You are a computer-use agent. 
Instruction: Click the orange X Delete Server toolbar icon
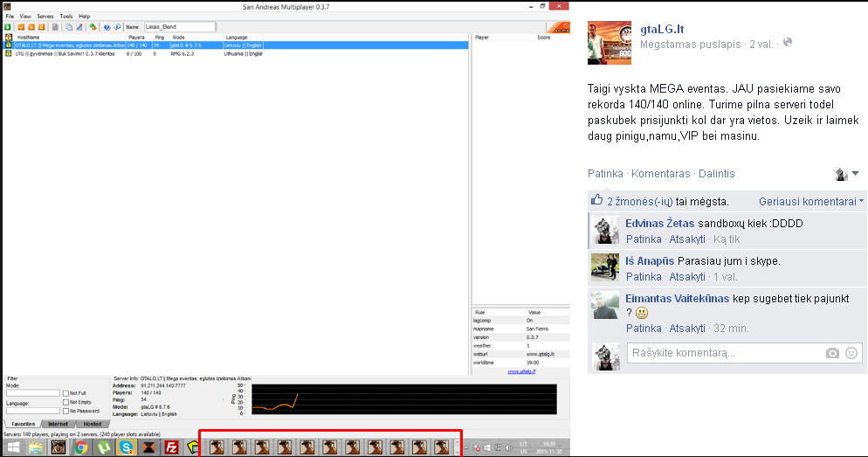31,27
